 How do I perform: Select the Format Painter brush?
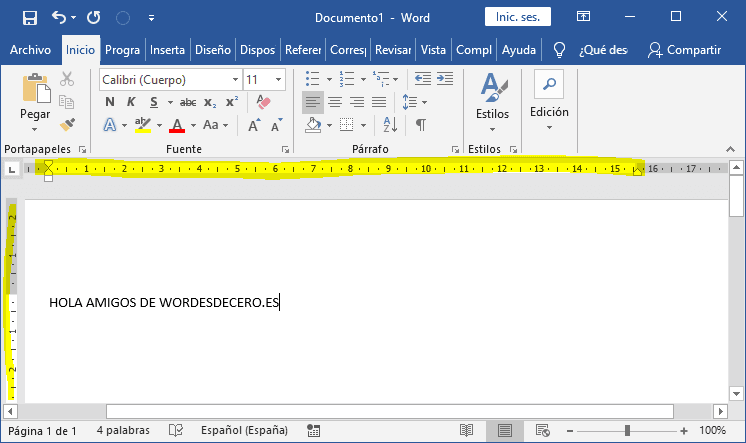pyautogui.click(x=67, y=125)
